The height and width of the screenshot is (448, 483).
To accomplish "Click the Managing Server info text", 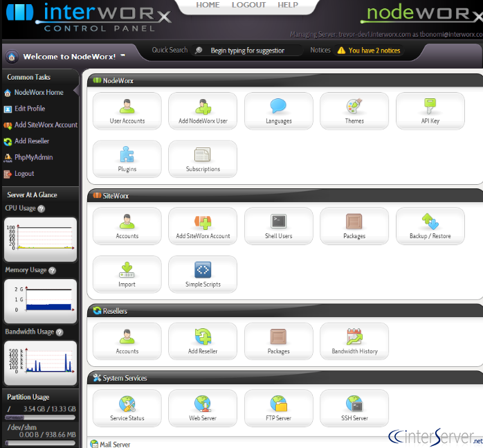I will click(x=386, y=34).
